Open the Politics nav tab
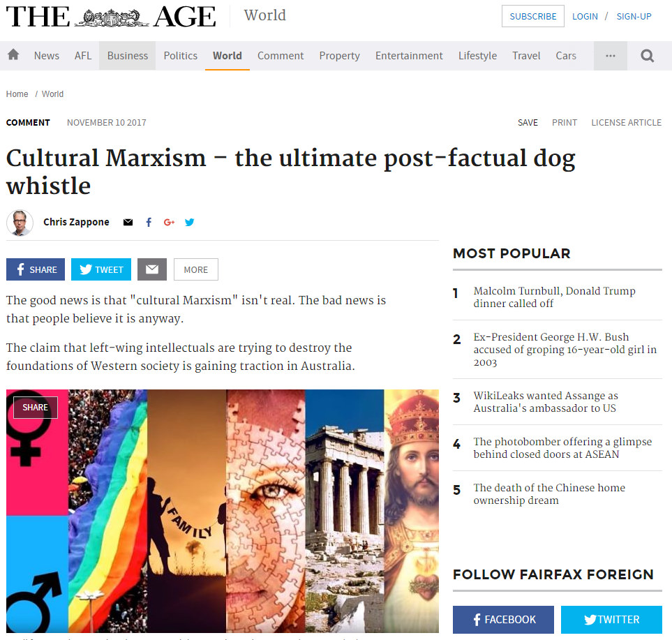The width and height of the screenshot is (672, 640). point(181,56)
